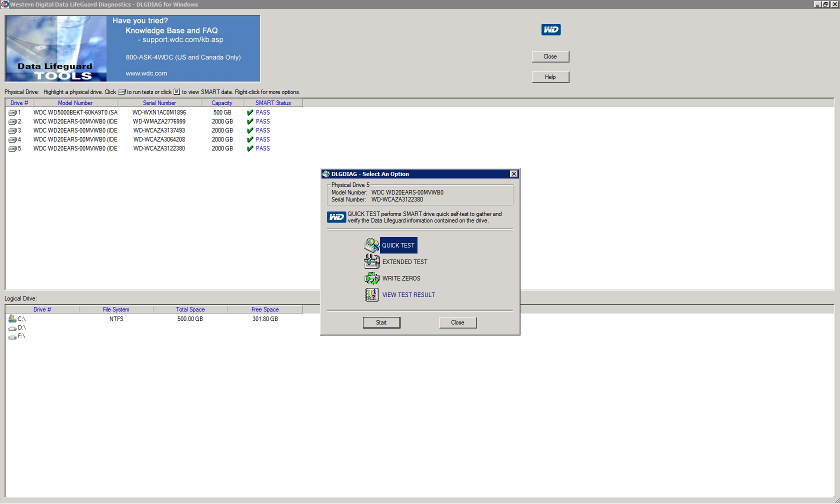Screen dimensions: 840x504
Task: Click the green PASS checkmark for drive 5
Action: pyautogui.click(x=250, y=148)
